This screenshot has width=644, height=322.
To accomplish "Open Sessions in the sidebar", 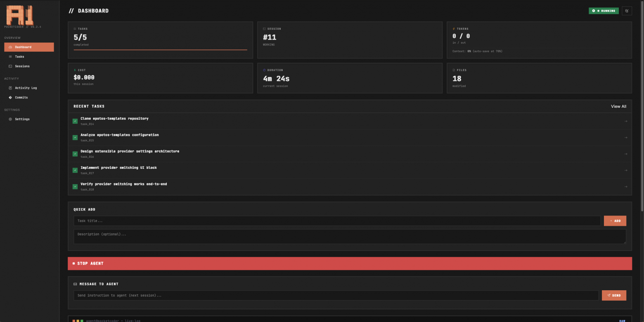I will [x=22, y=66].
